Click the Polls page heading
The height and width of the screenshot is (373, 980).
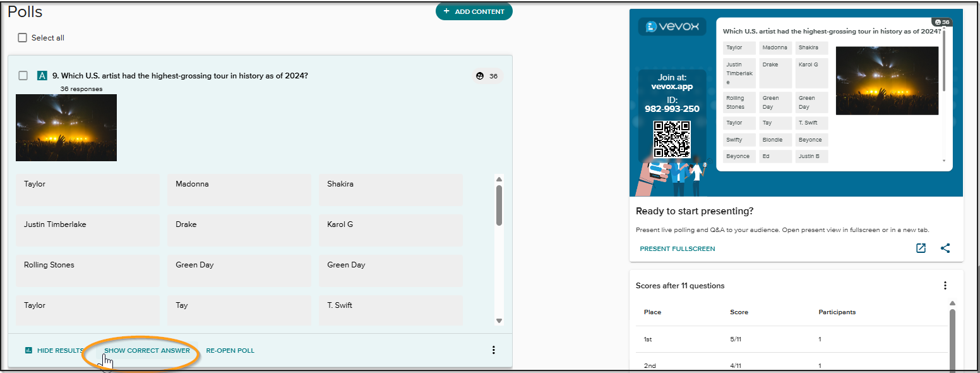point(25,12)
